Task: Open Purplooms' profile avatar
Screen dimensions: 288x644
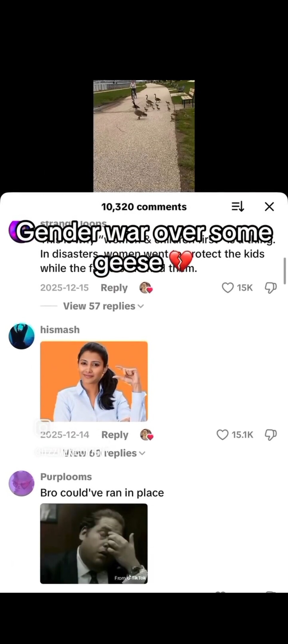Action: pos(22,483)
